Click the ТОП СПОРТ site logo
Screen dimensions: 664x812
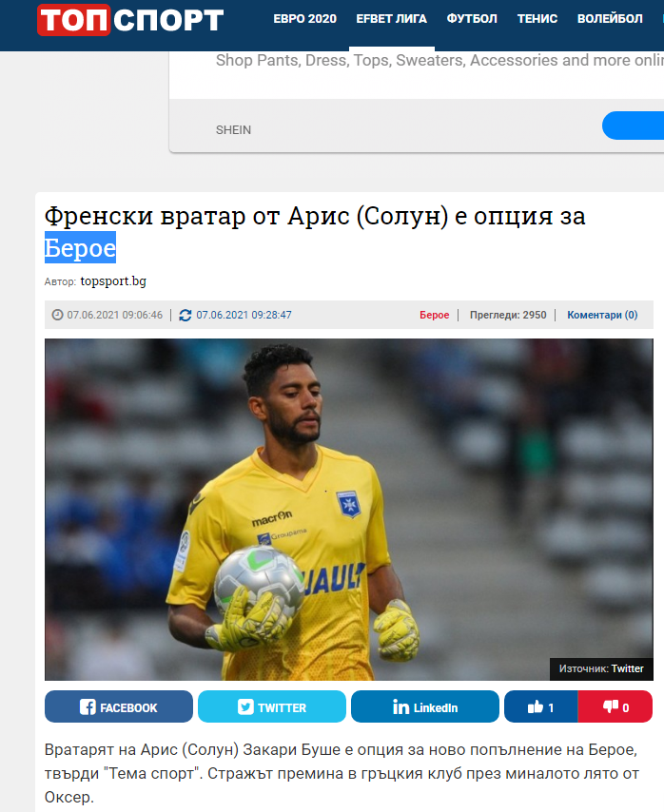130,20
